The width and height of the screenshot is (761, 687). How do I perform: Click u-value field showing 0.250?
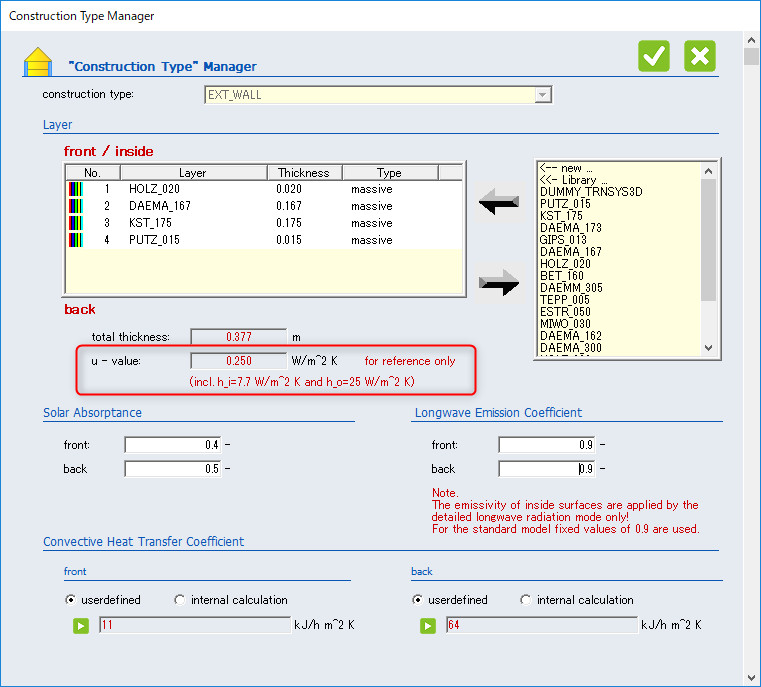click(239, 361)
